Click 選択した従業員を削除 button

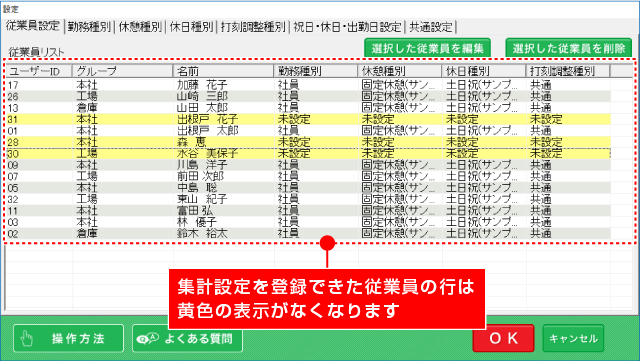click(569, 48)
